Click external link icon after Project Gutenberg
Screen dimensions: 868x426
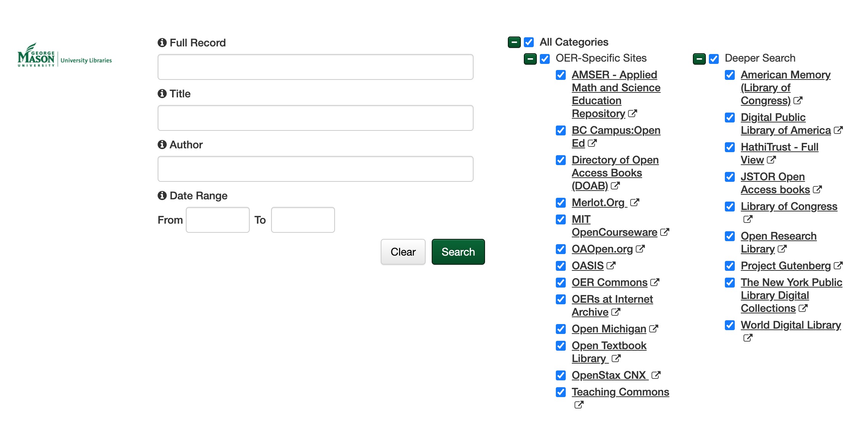(838, 265)
